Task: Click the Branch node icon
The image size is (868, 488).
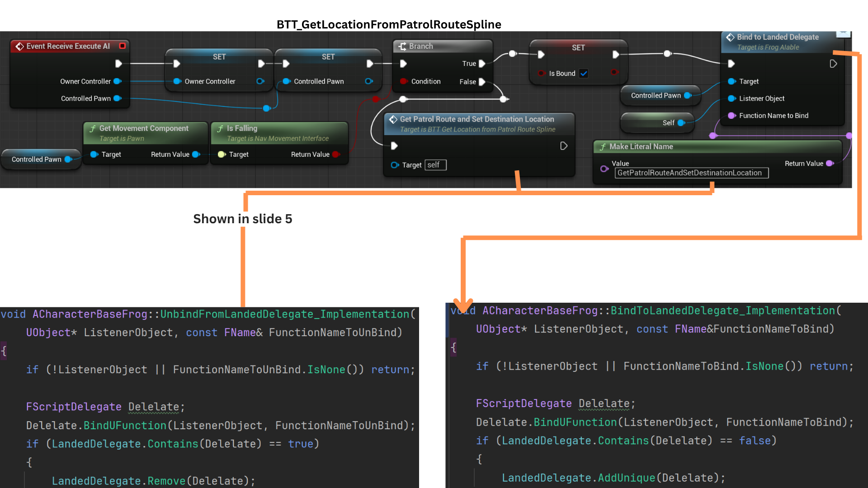Action: tap(402, 46)
